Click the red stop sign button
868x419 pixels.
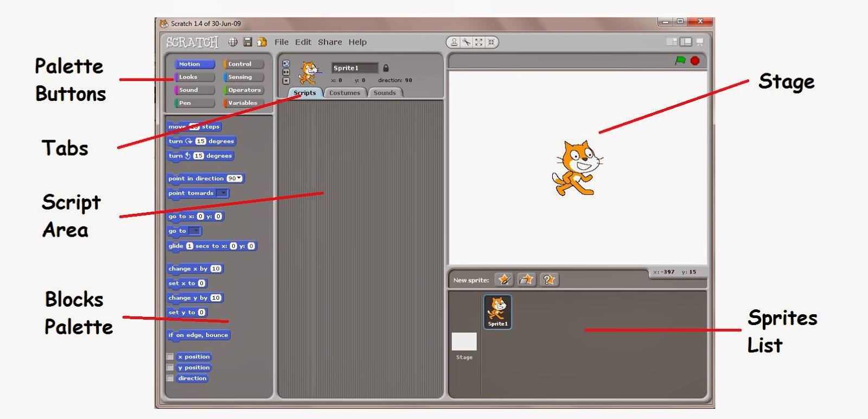click(x=695, y=61)
